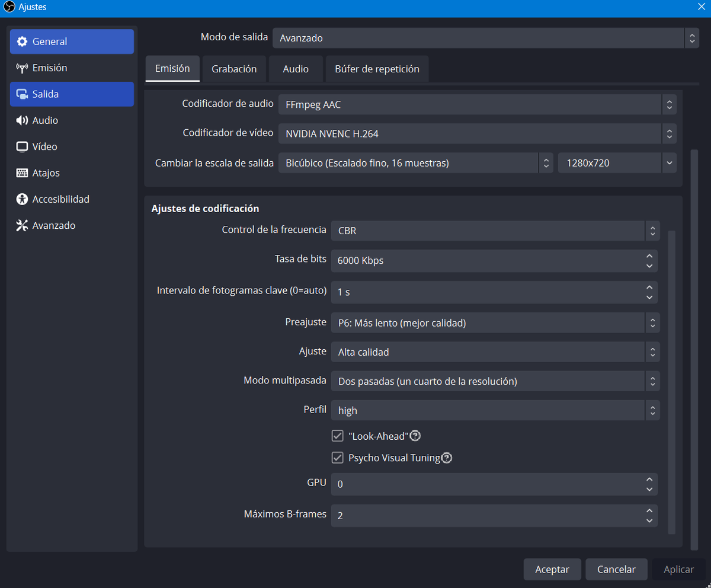711x588 pixels.
Task: Click the Ajustes de codificación heading
Action: point(205,209)
